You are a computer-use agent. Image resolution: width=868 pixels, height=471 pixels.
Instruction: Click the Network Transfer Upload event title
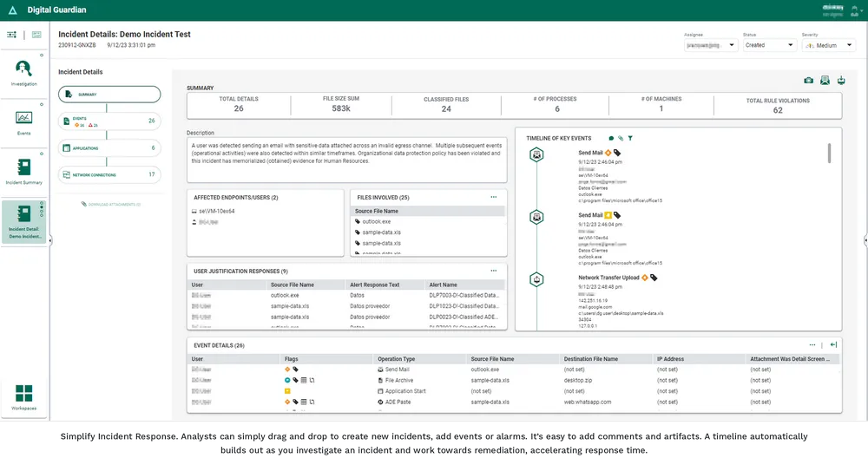pos(609,278)
